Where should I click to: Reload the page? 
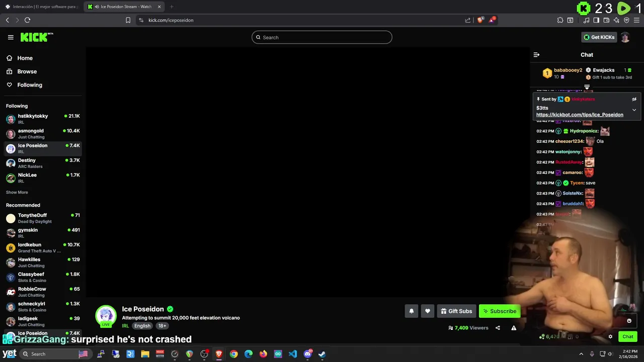point(27,20)
